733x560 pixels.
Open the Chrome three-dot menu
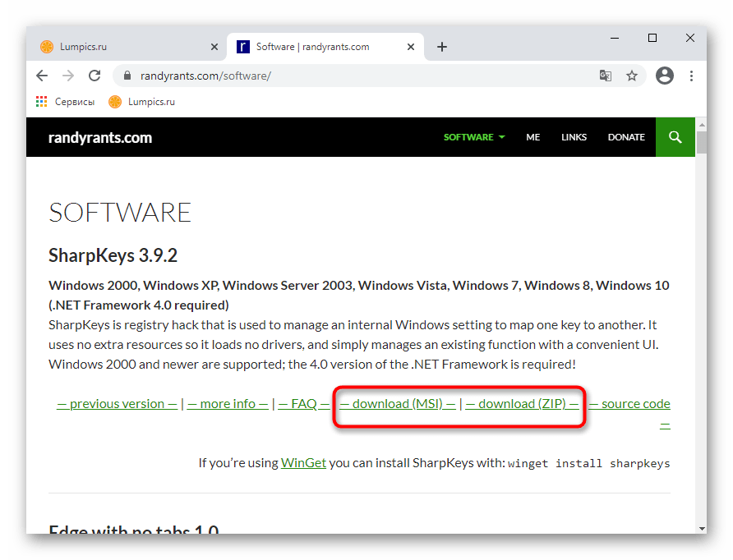(691, 76)
